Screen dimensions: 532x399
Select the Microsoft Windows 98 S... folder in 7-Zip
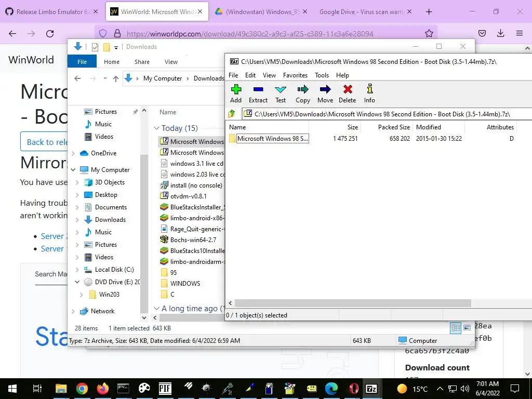[269, 138]
